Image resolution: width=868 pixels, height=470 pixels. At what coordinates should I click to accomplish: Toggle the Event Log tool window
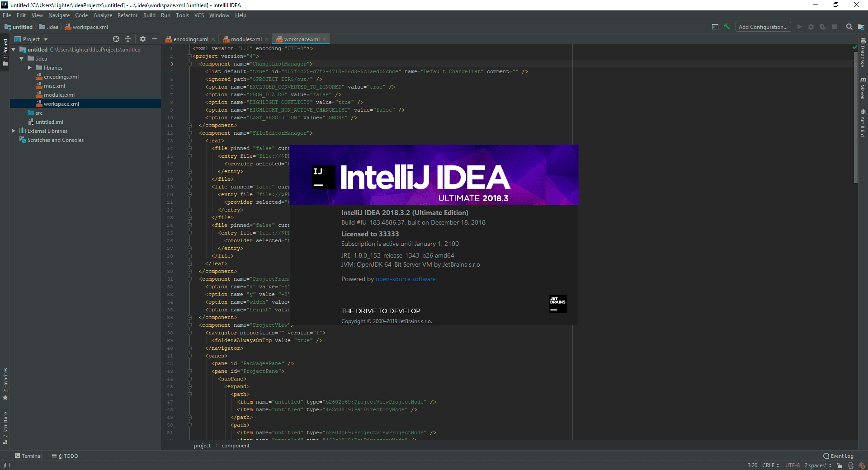(839, 456)
